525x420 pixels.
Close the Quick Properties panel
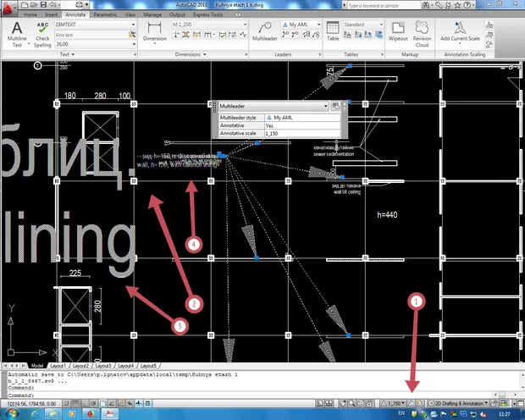345,106
